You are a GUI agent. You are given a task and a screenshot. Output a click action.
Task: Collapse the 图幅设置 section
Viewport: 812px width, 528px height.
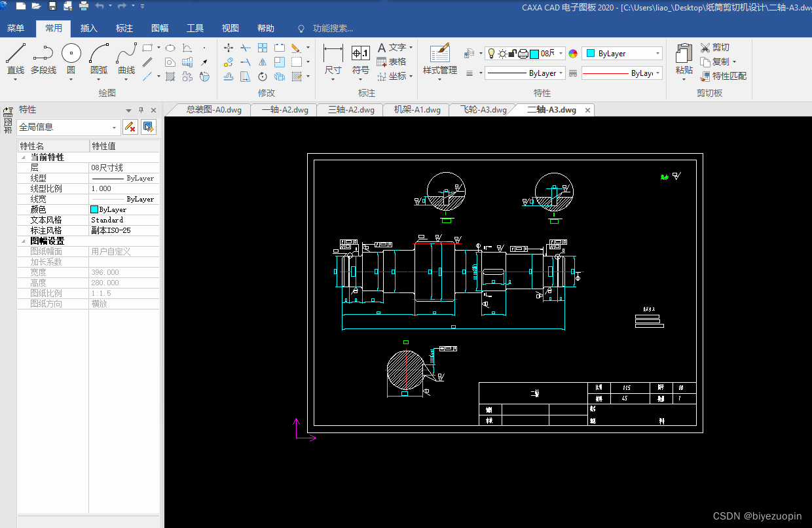tap(24, 241)
